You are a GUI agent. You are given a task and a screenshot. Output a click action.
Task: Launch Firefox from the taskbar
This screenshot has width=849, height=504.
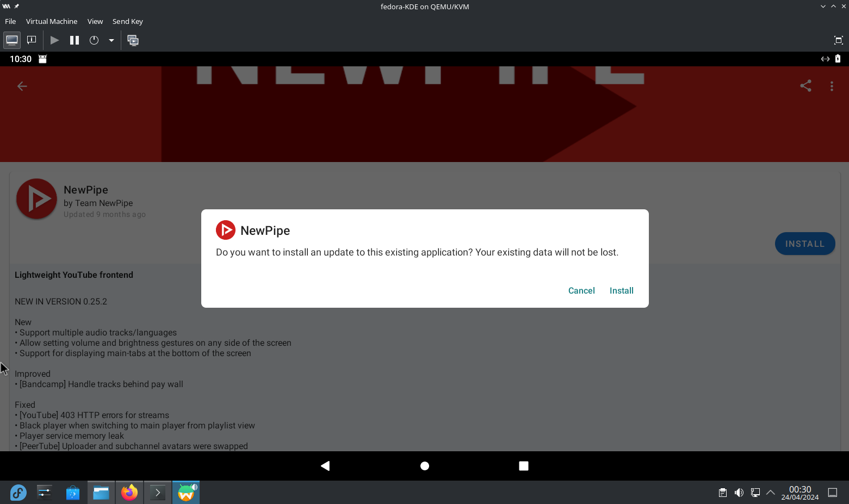point(129,493)
